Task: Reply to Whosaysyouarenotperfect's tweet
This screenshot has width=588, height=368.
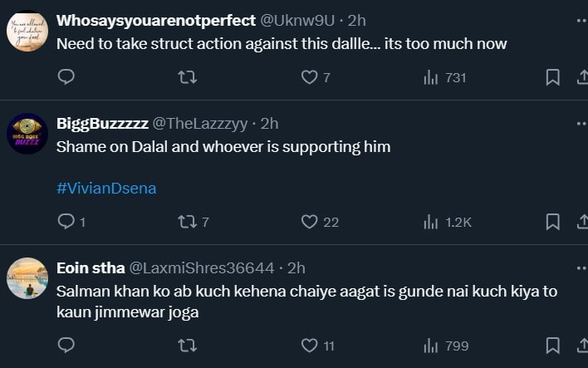Action: coord(66,77)
